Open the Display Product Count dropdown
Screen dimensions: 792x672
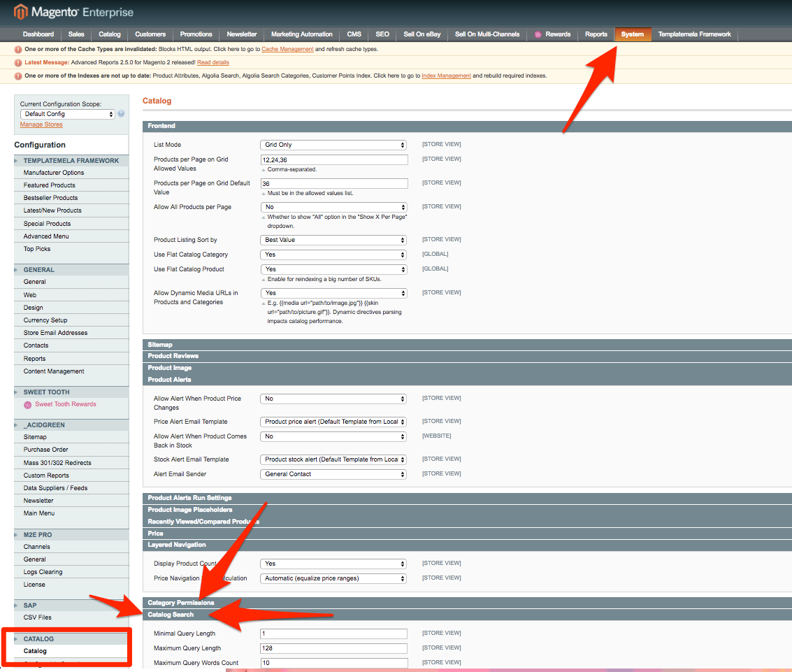pos(333,564)
